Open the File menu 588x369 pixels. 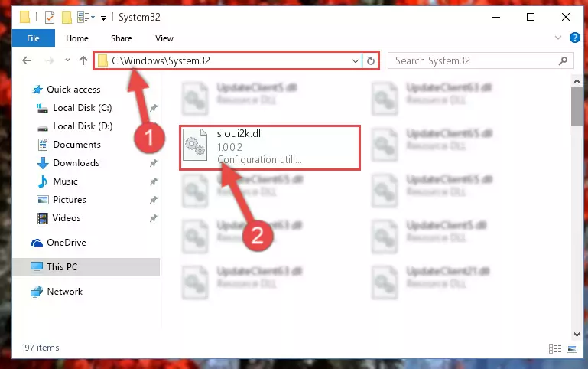pos(33,38)
